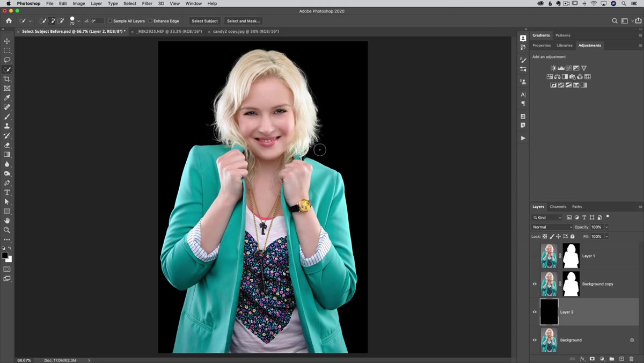Select the Move tool
This screenshot has height=363, width=644.
click(7, 41)
